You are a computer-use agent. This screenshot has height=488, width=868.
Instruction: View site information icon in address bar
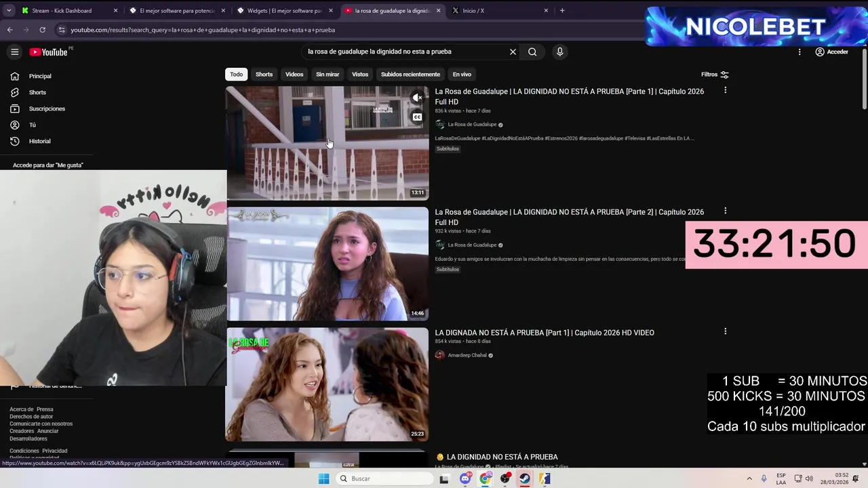[61, 30]
